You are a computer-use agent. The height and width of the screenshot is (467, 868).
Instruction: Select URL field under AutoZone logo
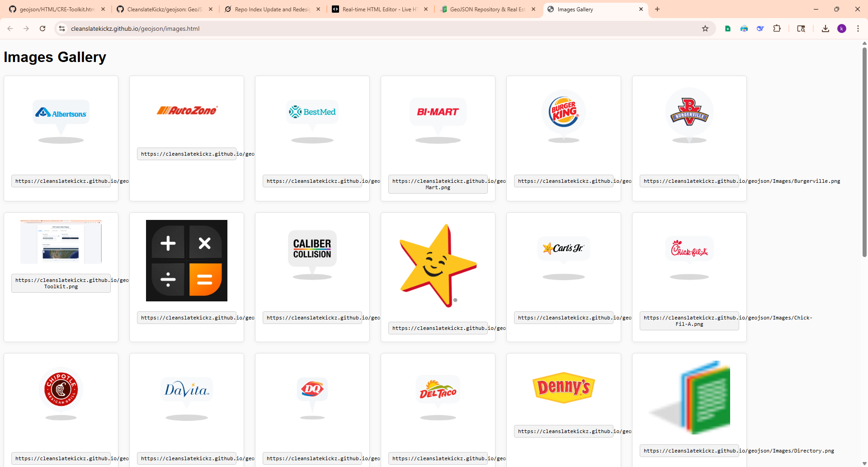coord(187,154)
